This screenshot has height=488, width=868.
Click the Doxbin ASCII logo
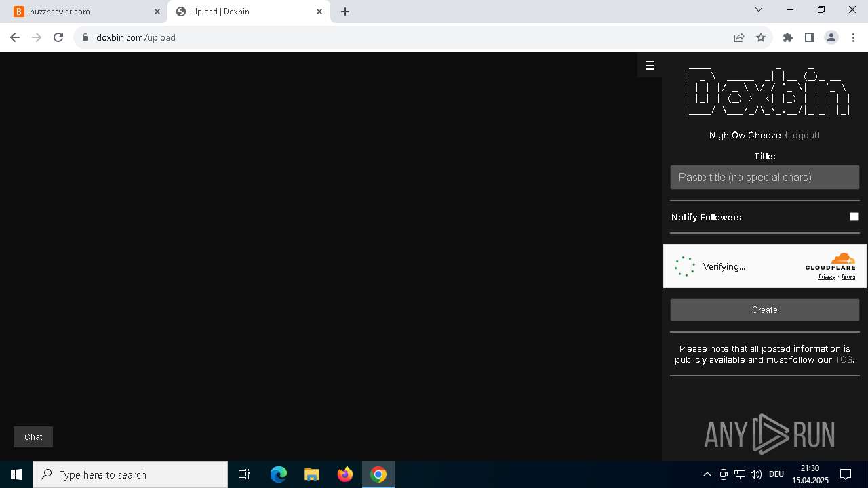[766, 91]
